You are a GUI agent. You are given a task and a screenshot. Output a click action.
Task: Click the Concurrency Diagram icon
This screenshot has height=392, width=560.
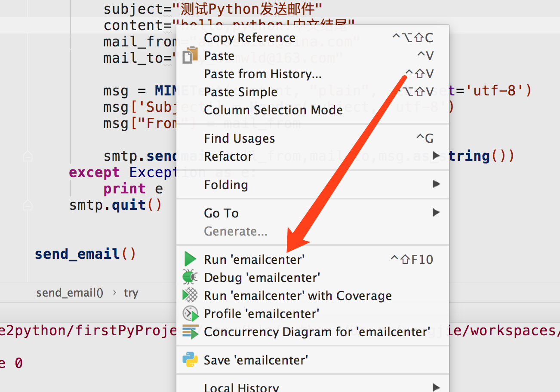click(x=190, y=331)
